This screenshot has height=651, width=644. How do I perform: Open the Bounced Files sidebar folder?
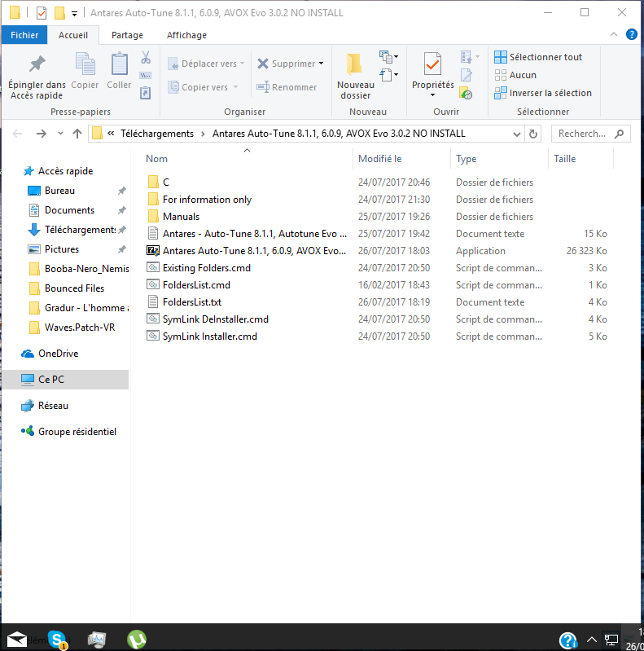tap(74, 288)
